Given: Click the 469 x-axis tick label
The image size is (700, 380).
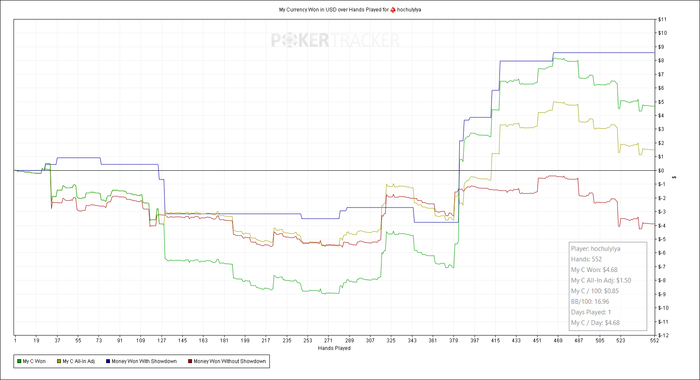Looking at the screenshot, I should (558, 340).
